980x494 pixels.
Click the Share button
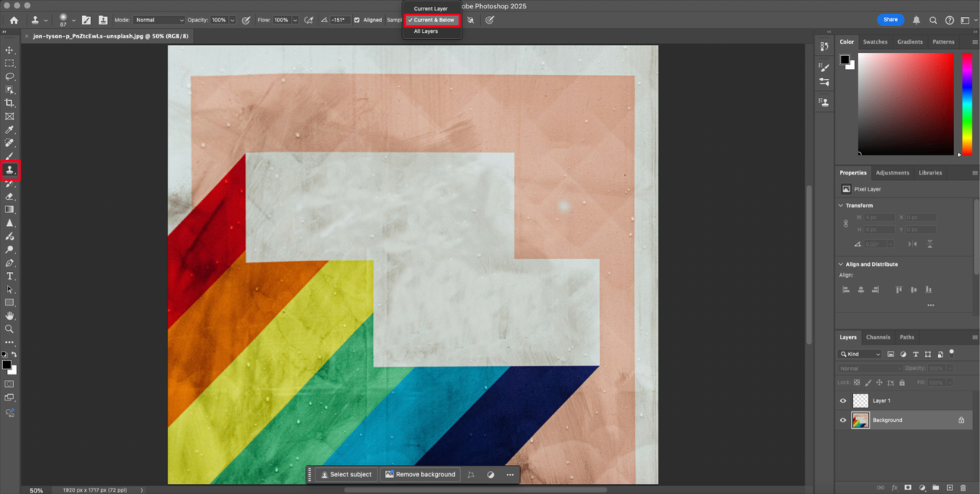pos(890,20)
